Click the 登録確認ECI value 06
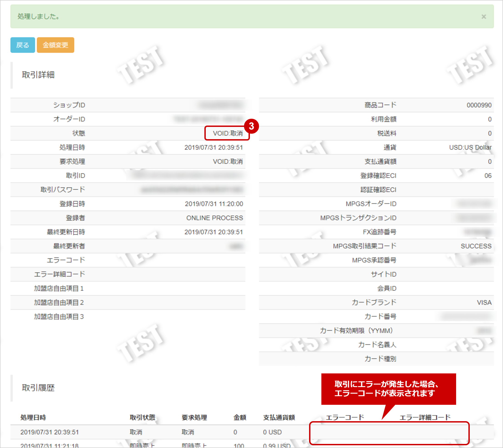 tap(488, 176)
